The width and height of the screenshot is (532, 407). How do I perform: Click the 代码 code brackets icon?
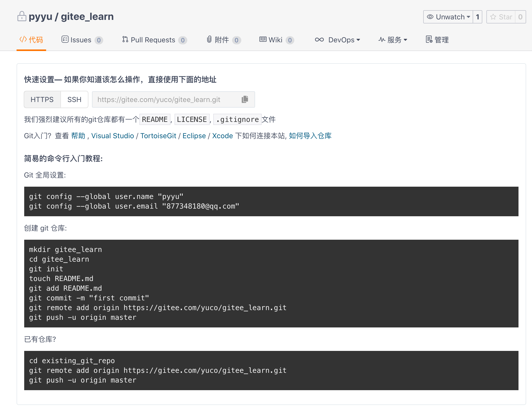pyautogui.click(x=23, y=40)
